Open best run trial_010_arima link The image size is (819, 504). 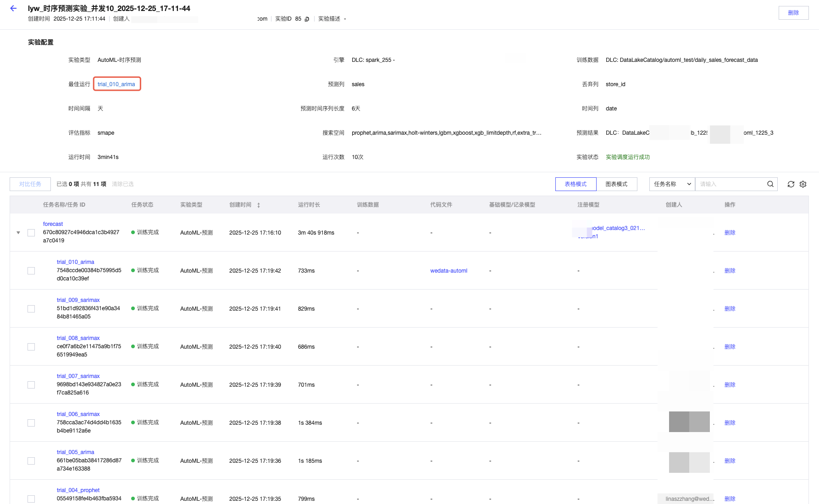(116, 84)
